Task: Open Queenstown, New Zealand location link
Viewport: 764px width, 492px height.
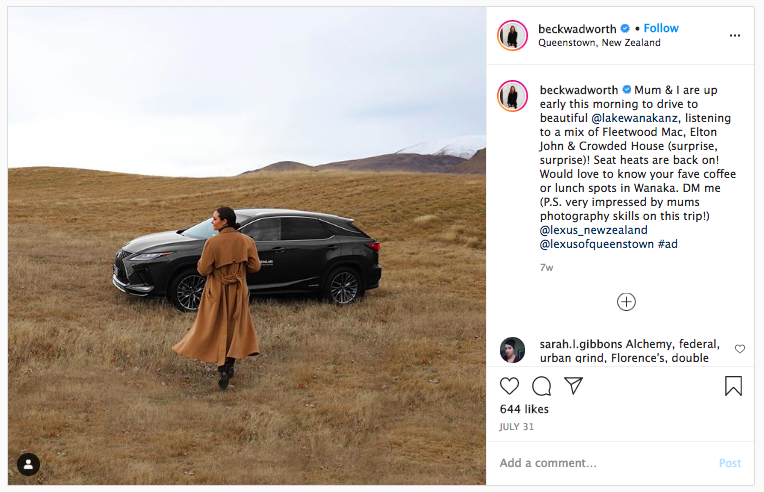Action: [x=599, y=43]
